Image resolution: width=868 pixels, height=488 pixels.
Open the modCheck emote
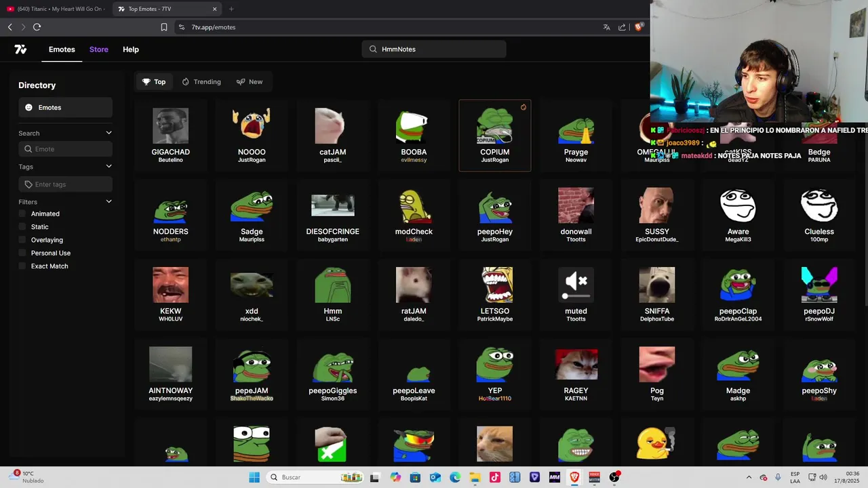pyautogui.click(x=414, y=215)
